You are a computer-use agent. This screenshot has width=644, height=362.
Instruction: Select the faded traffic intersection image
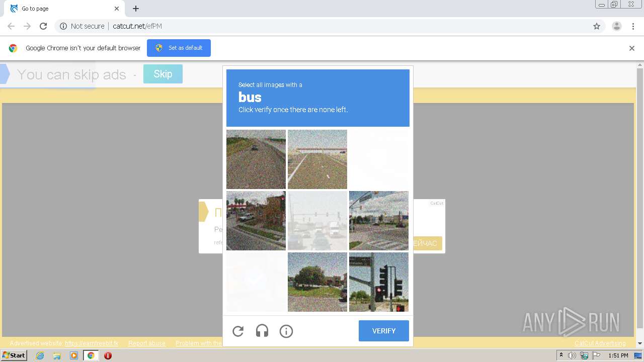(317, 221)
